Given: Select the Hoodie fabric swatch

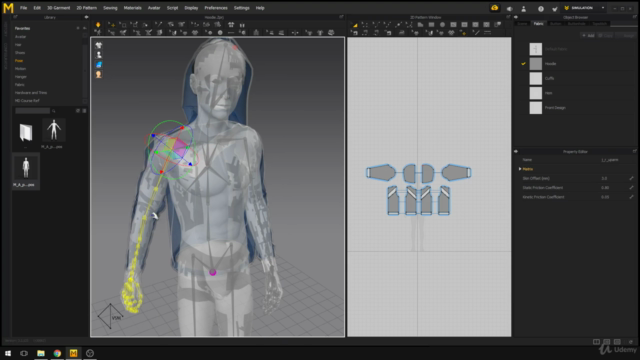Looking at the screenshot, I should (536, 64).
